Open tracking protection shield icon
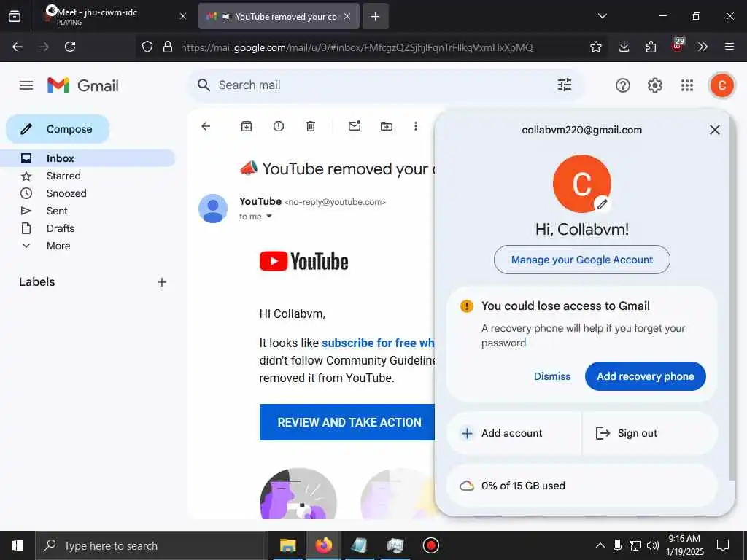747x560 pixels. tap(147, 47)
